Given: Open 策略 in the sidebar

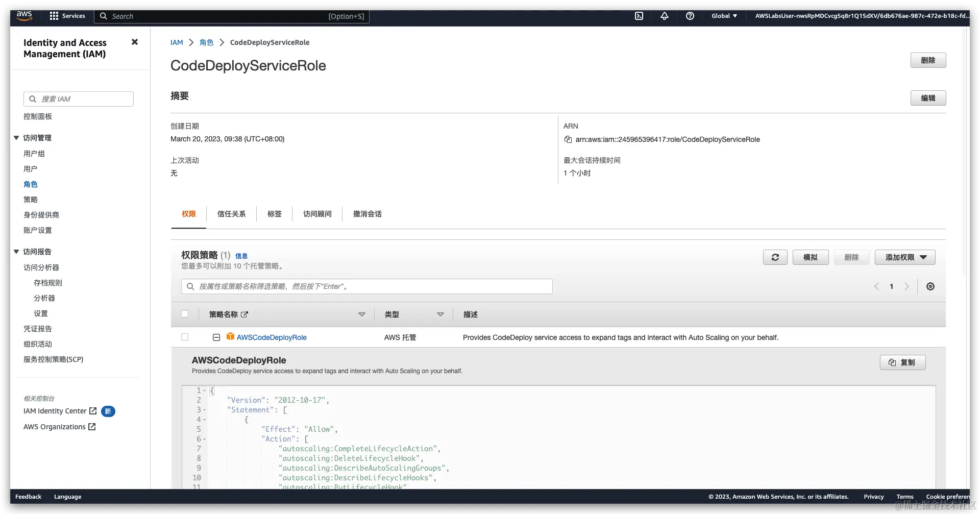Looking at the screenshot, I should [31, 200].
